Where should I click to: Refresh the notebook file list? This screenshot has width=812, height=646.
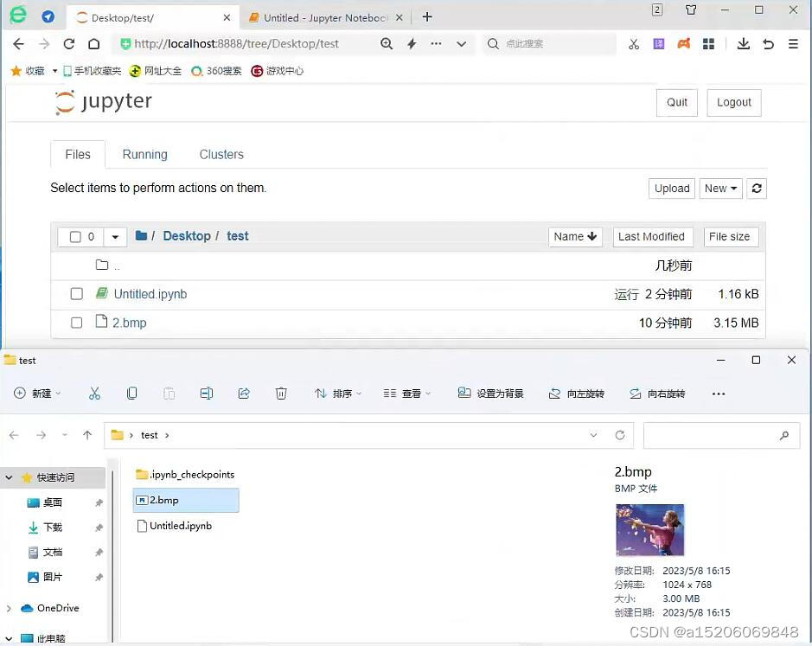(x=757, y=189)
